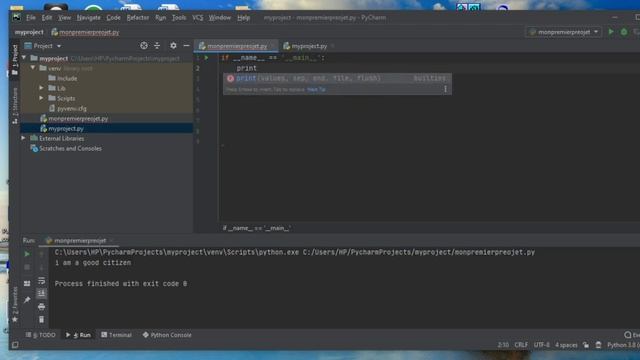640x360 pixels.
Task: Go to cursor position 2:10 in status bar
Action: point(503,345)
